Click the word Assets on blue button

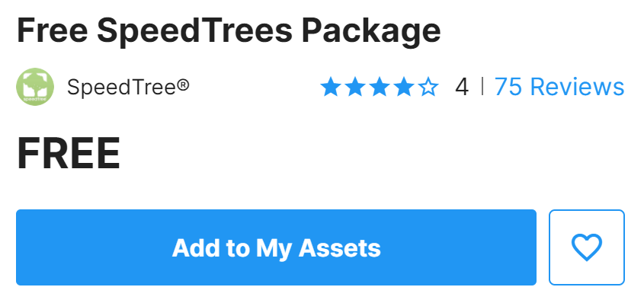tap(340, 248)
